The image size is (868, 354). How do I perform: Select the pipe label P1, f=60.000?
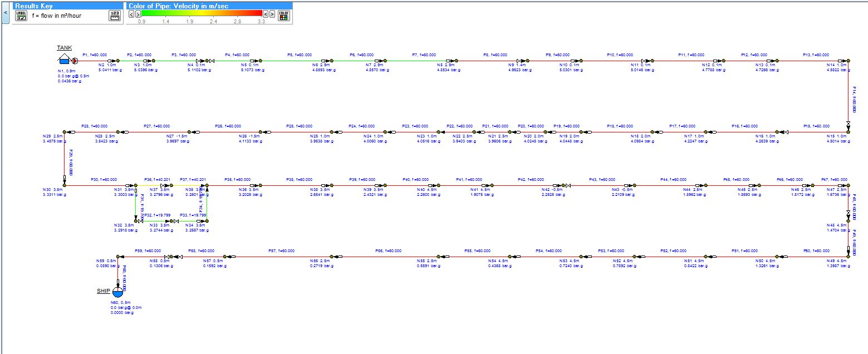point(95,55)
